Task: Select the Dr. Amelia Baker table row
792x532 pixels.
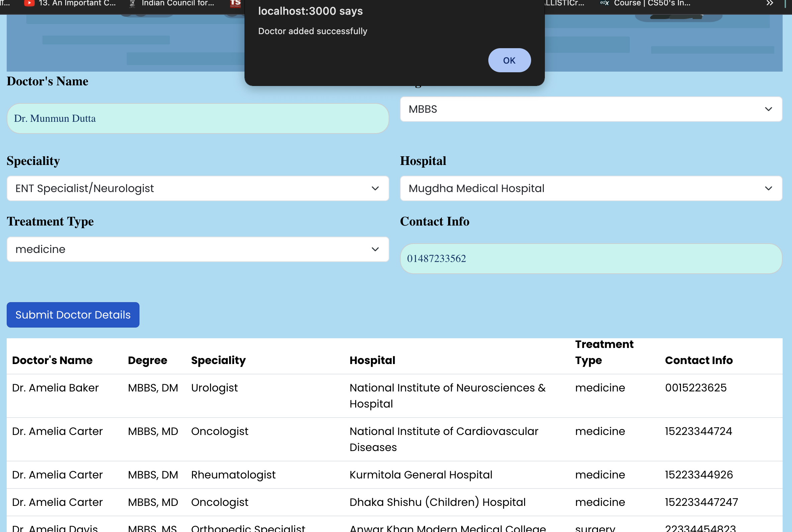Action: click(55, 388)
